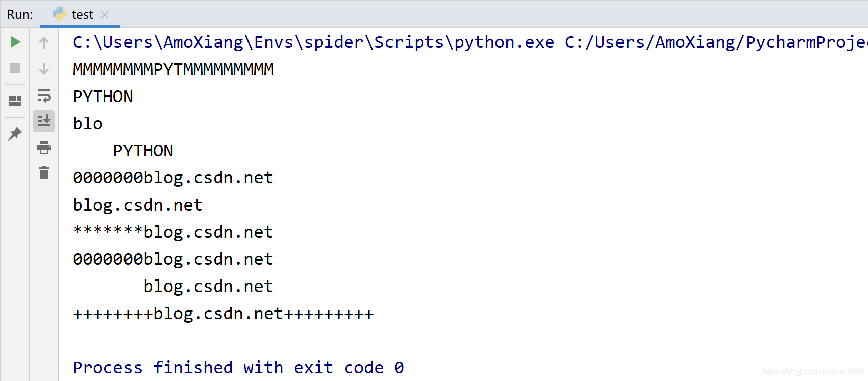Clear all console output with trash icon
The image size is (868, 381).
[44, 173]
